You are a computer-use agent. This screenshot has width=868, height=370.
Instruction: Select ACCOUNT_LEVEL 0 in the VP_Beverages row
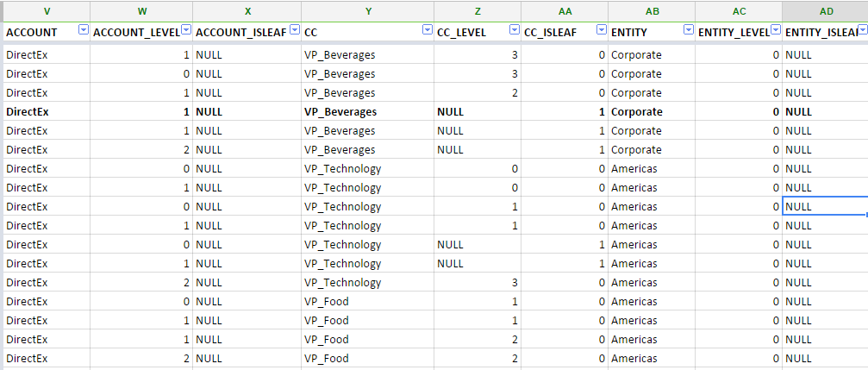[x=141, y=73]
